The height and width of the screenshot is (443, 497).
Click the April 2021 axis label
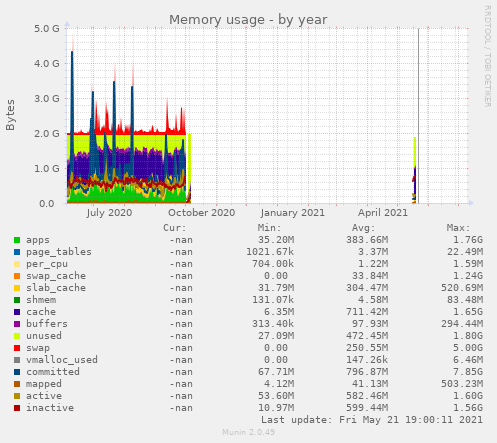point(383,213)
